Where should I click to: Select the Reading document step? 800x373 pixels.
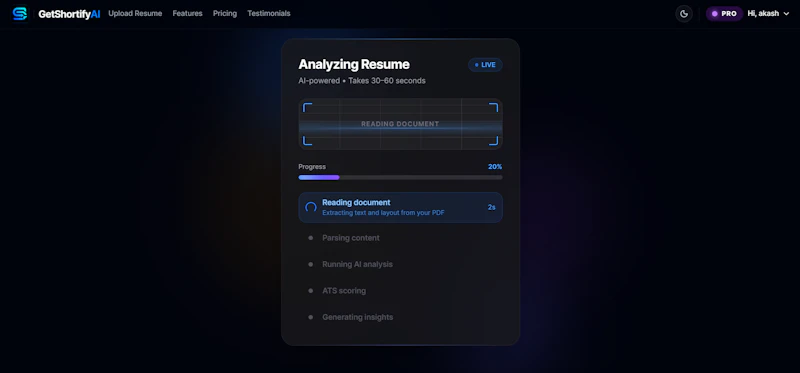click(x=401, y=207)
